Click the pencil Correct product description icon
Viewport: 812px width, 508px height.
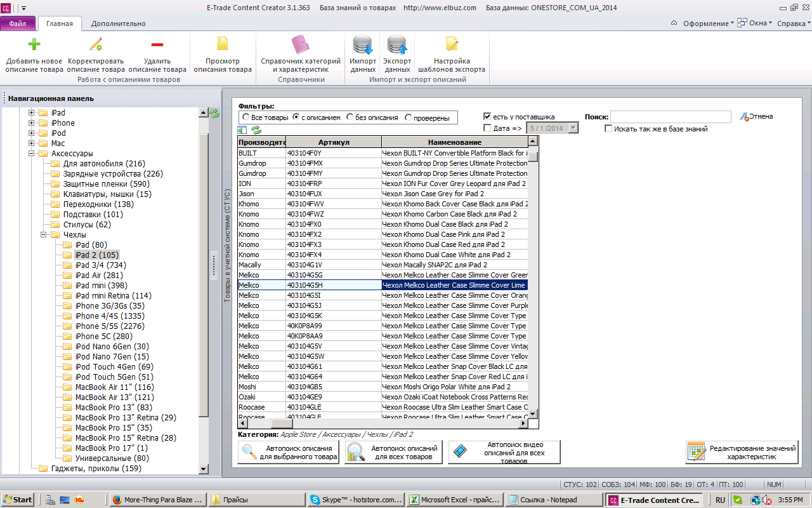96,44
